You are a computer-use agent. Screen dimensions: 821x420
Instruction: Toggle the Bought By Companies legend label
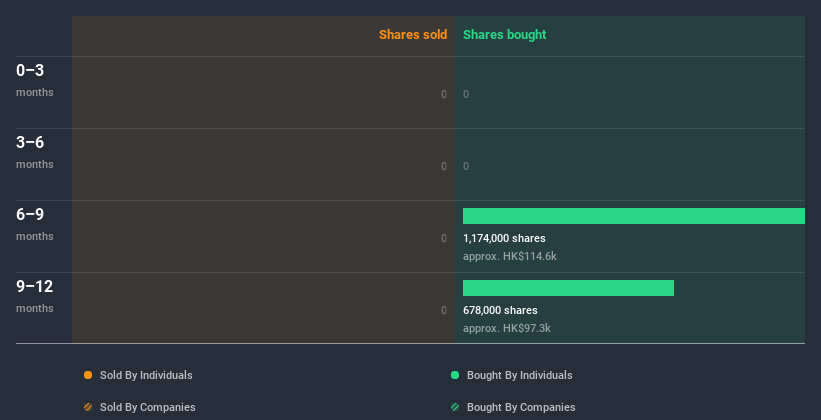[521, 407]
